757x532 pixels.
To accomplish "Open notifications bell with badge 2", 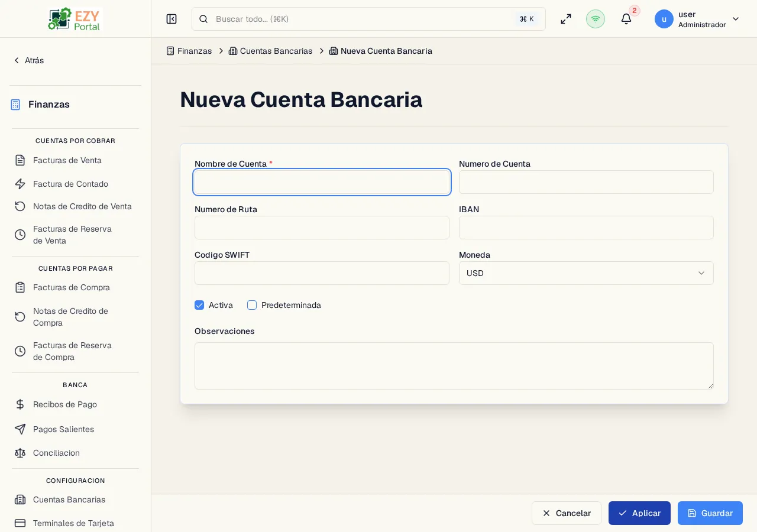I will (x=626, y=19).
